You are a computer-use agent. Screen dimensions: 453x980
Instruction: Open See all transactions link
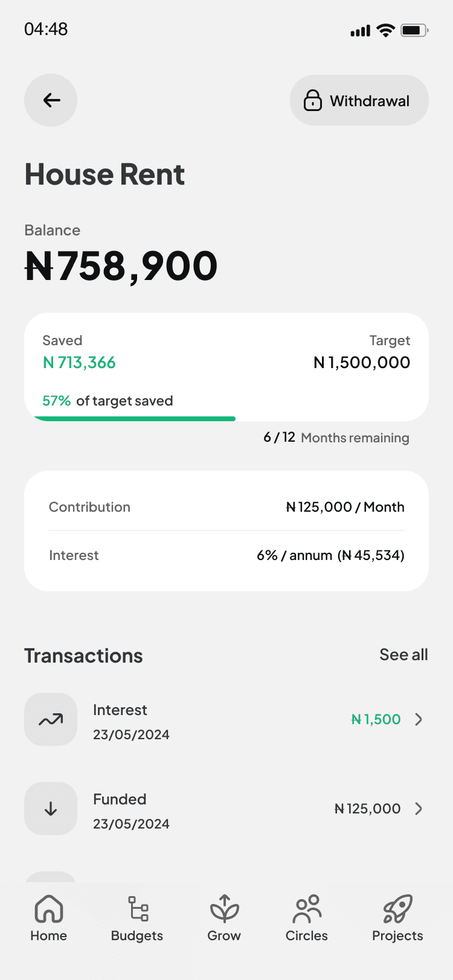(403, 655)
